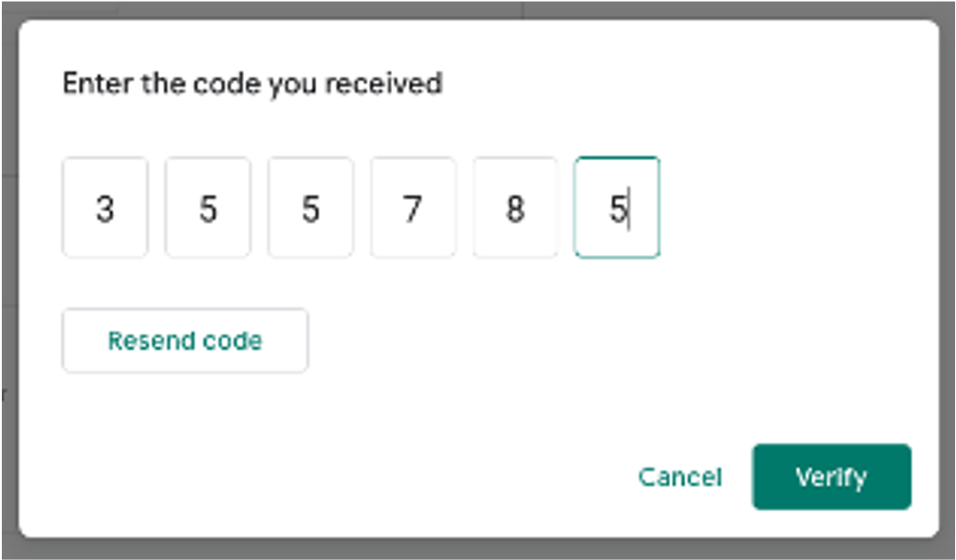Cancel the code verification dialog
The image size is (956, 560).
coord(680,477)
